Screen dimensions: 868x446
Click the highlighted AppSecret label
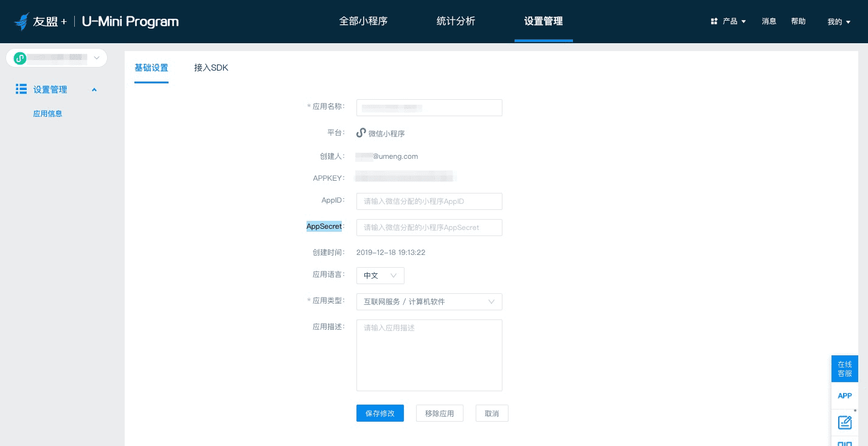click(x=324, y=226)
